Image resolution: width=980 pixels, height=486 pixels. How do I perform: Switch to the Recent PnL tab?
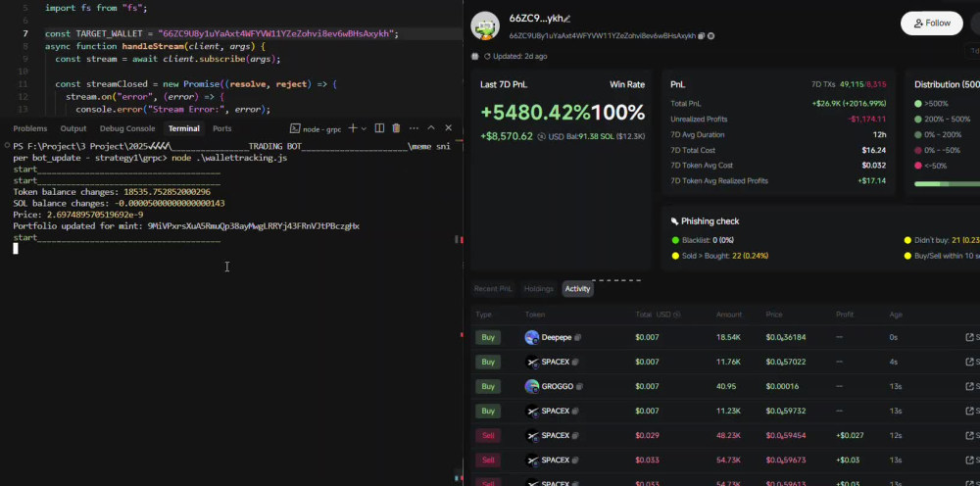click(493, 289)
